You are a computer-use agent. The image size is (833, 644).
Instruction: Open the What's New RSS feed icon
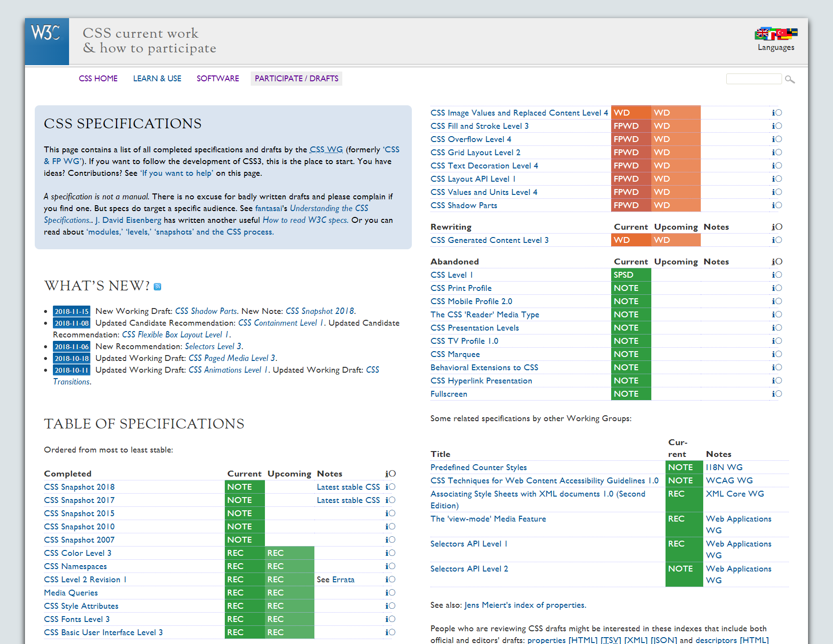point(157,287)
